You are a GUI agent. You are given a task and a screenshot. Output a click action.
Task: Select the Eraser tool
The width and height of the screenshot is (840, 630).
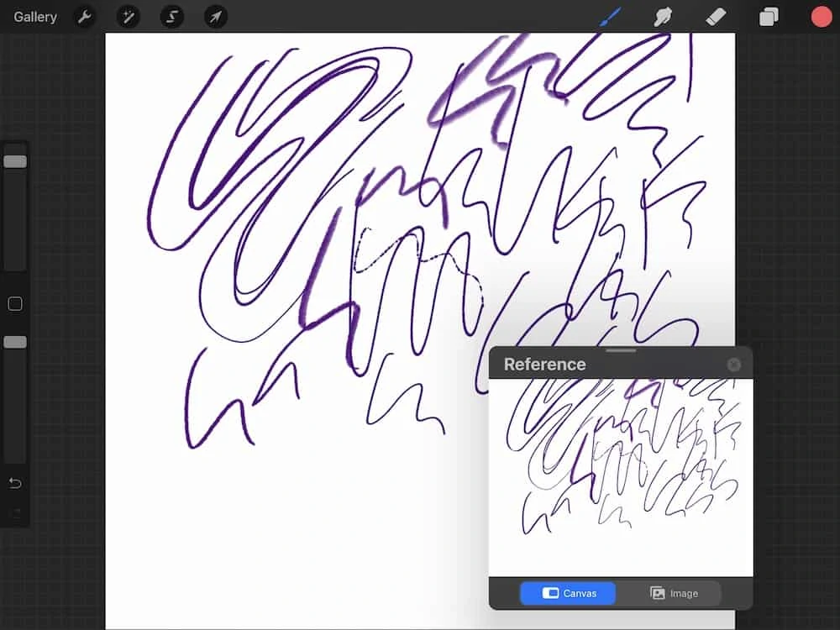716,17
